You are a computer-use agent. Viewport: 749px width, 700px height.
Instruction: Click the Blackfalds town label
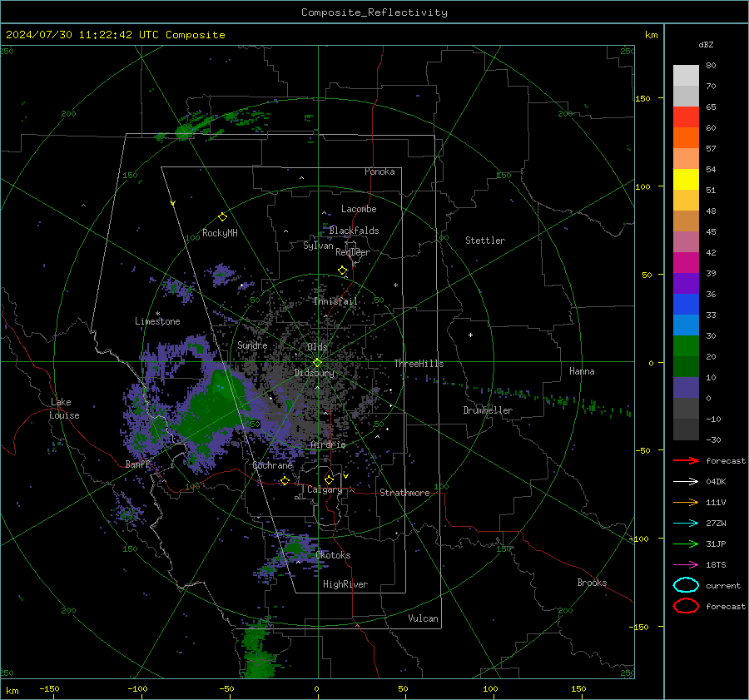354,231
